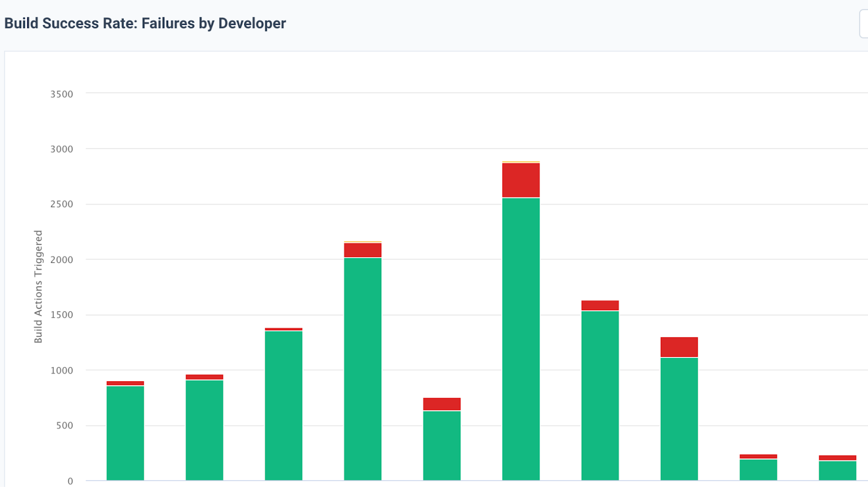The image size is (868, 487).
Task: Select the last bar's red segment
Action: tap(838, 458)
